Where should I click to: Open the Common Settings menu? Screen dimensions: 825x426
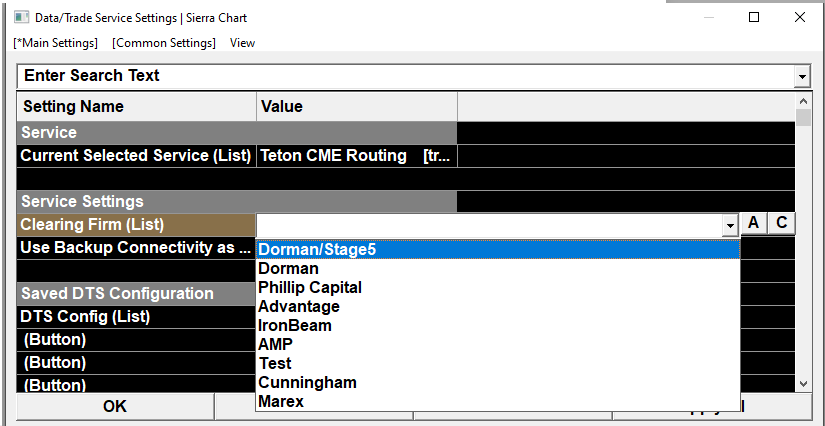click(164, 43)
